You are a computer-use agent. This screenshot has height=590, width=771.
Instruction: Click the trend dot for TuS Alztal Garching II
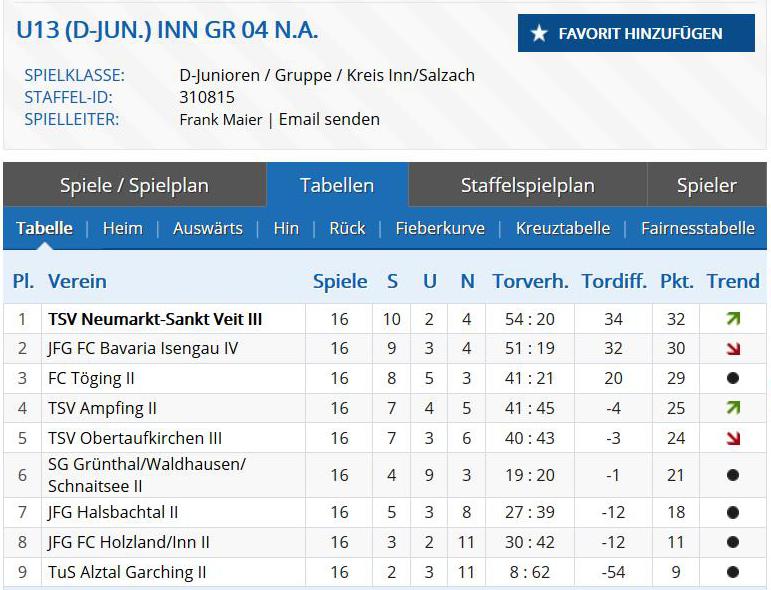(733, 572)
